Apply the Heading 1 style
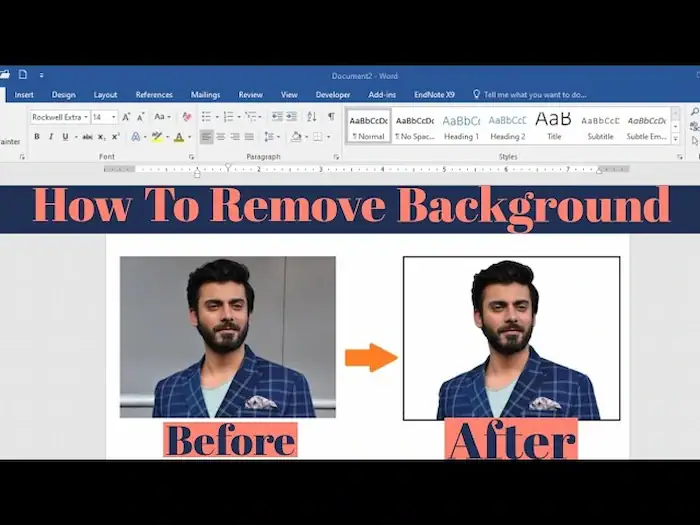The image size is (700, 525). click(461, 126)
